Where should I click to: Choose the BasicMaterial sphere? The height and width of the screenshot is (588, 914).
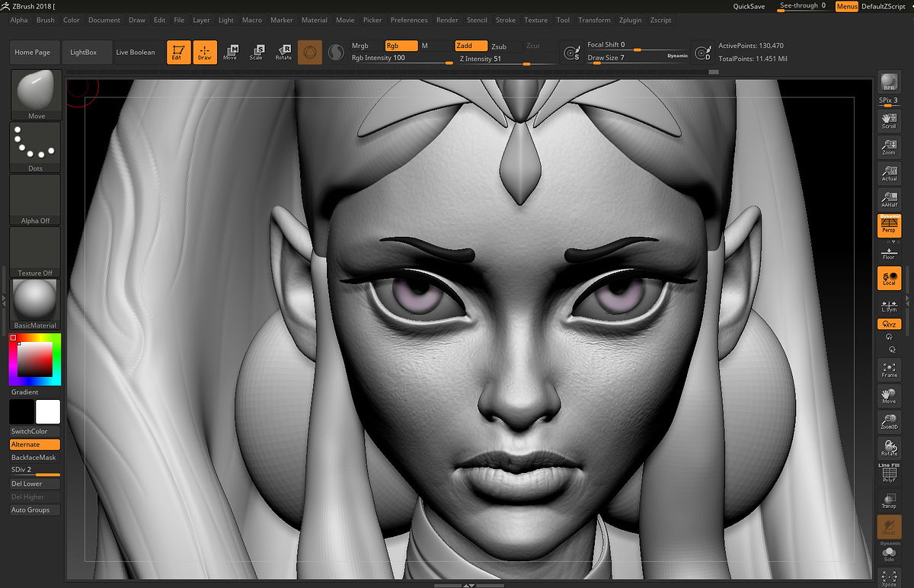pos(35,305)
